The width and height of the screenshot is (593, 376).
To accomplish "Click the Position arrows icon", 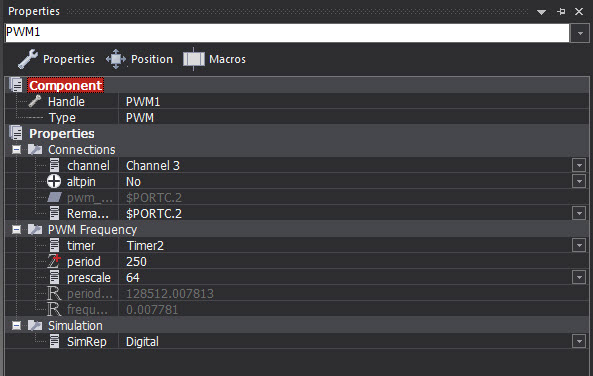I will point(116,59).
